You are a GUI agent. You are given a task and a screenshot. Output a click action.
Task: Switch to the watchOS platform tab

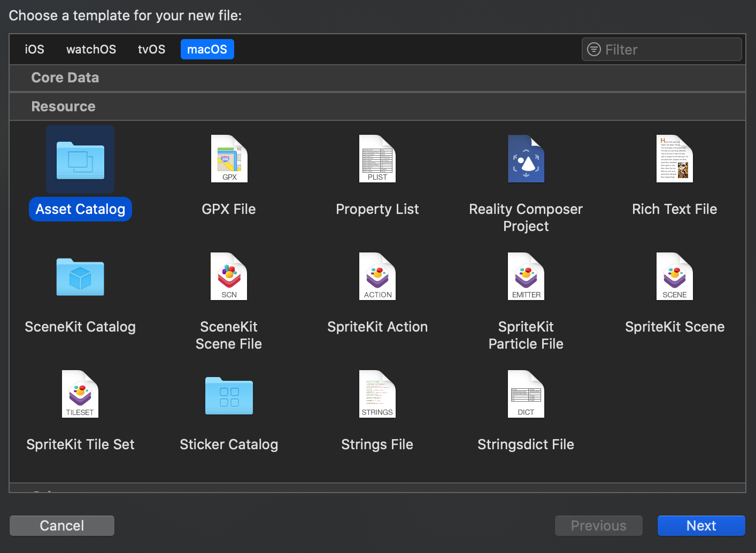point(91,49)
